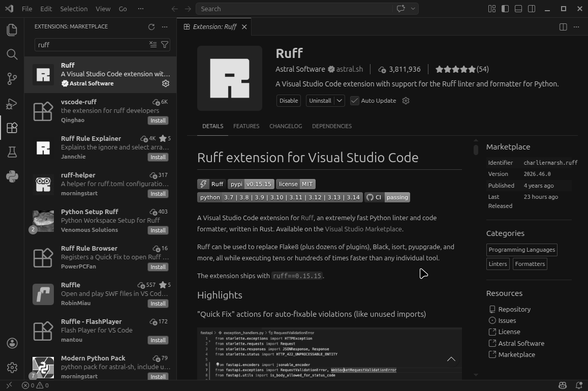
Task: Install the vscode-ruff extension
Action: pos(158,121)
